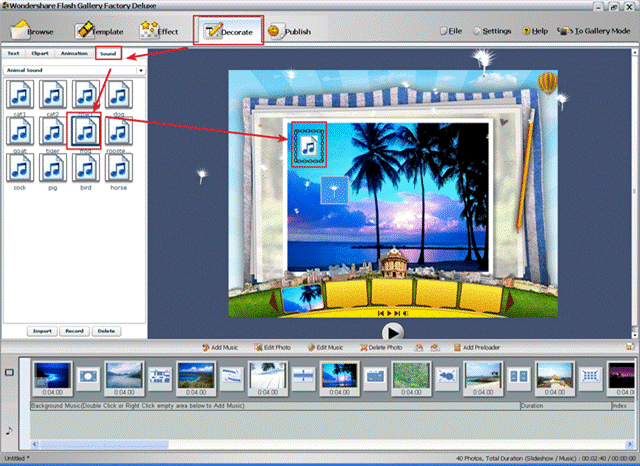Image resolution: width=640 pixels, height=466 pixels.
Task: Open the File menu
Action: 451,31
